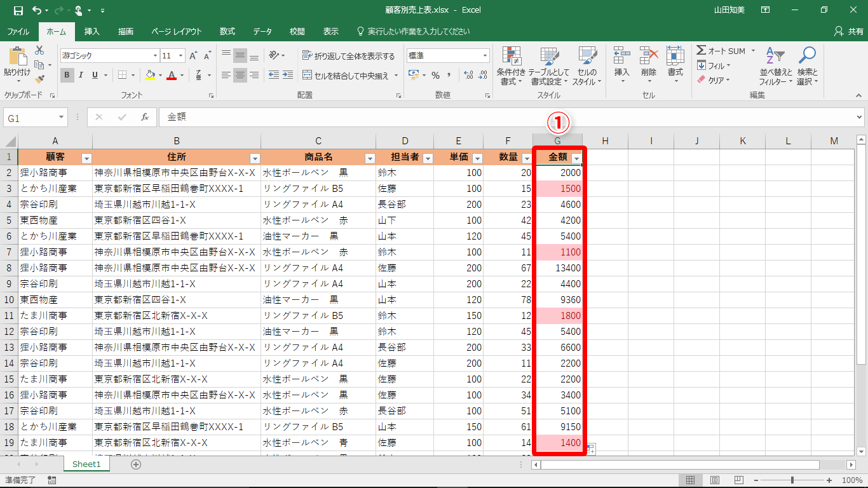Increase decimal places
Image resolution: width=868 pixels, height=488 pixels.
(469, 75)
